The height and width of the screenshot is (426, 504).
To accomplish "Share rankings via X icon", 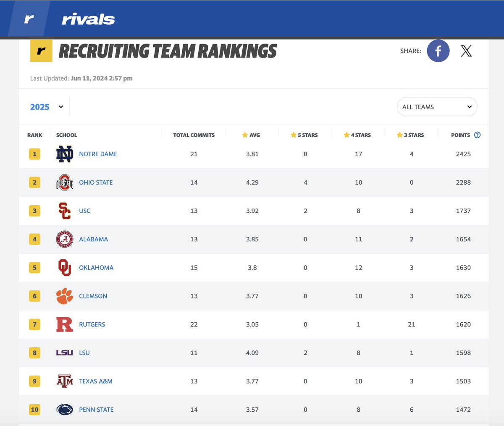I will [x=466, y=51].
